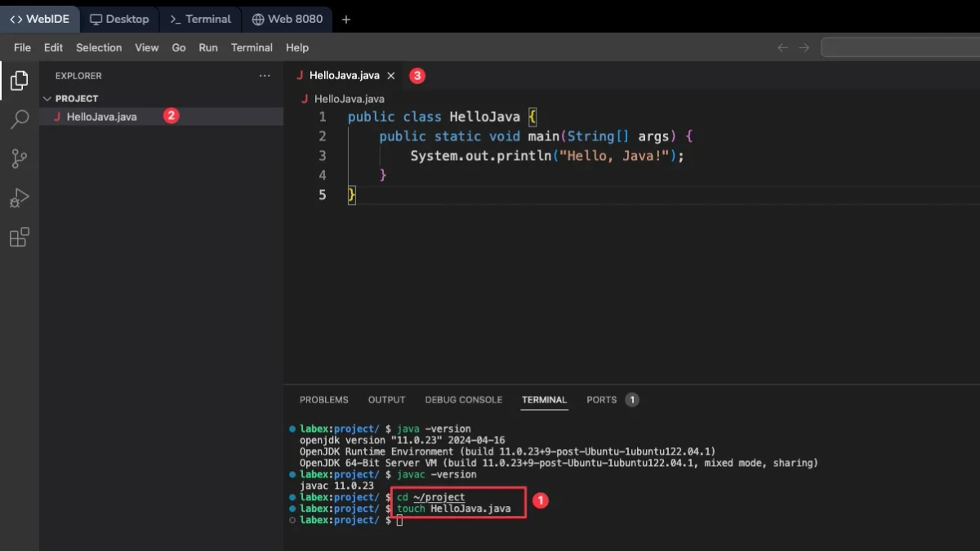The height and width of the screenshot is (551, 980).
Task: Open the Source Control view icon
Action: point(19,158)
